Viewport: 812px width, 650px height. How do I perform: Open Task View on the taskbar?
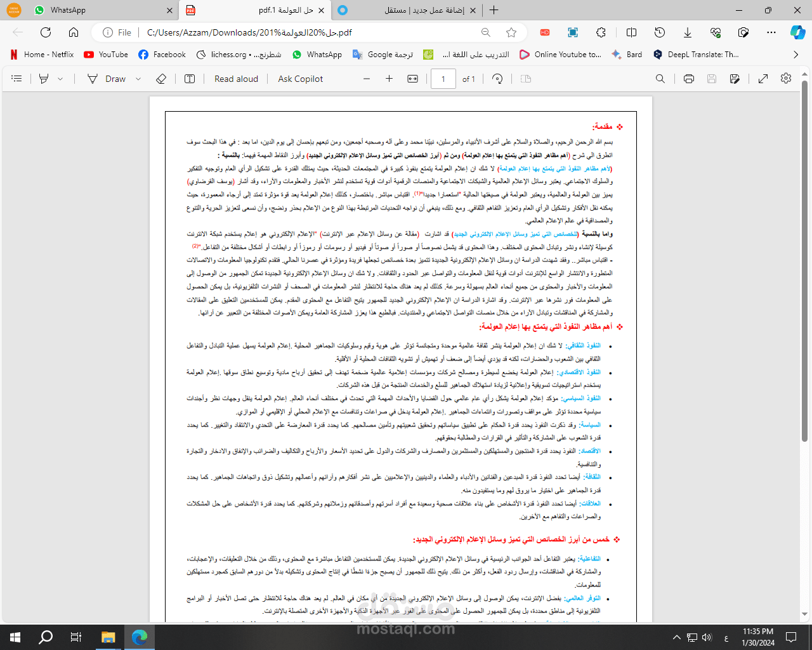[76, 637]
